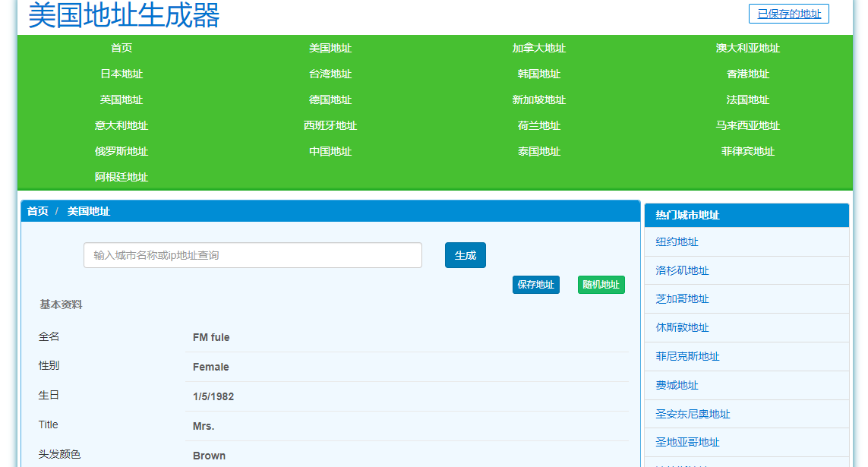View 已保存的地址
868x467 pixels.
(x=788, y=14)
